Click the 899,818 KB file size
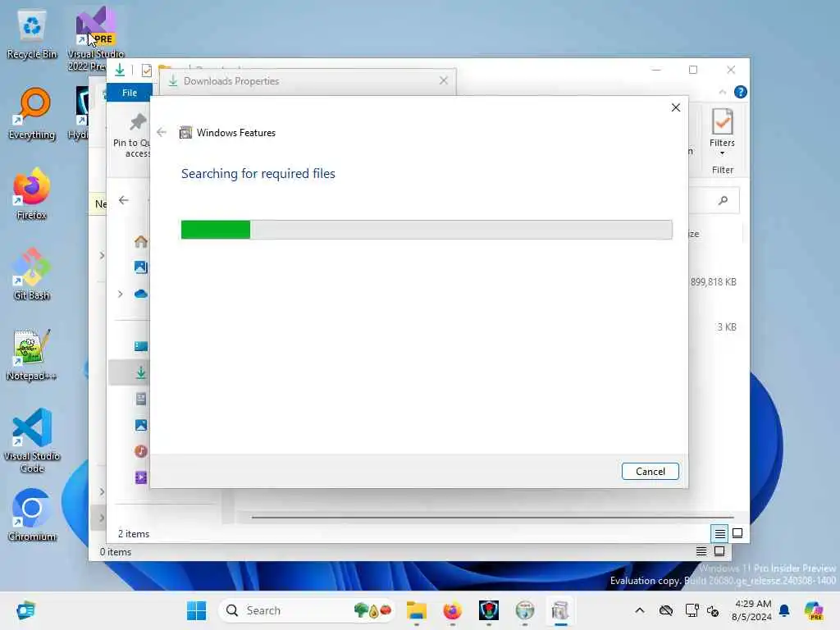 713,282
